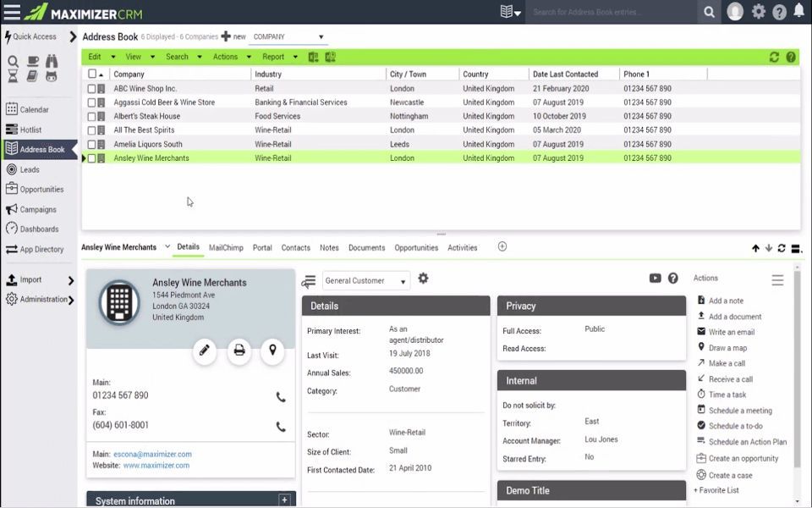The height and width of the screenshot is (508, 812).
Task: Check the ABC Wine Shop Inc. checkbox
Action: 91,89
